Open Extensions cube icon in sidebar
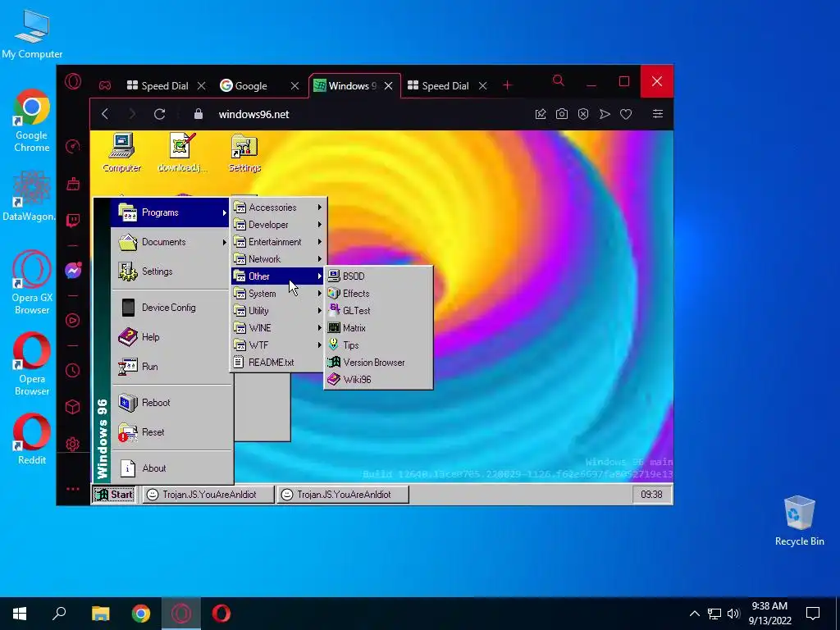The height and width of the screenshot is (630, 840). (x=73, y=407)
